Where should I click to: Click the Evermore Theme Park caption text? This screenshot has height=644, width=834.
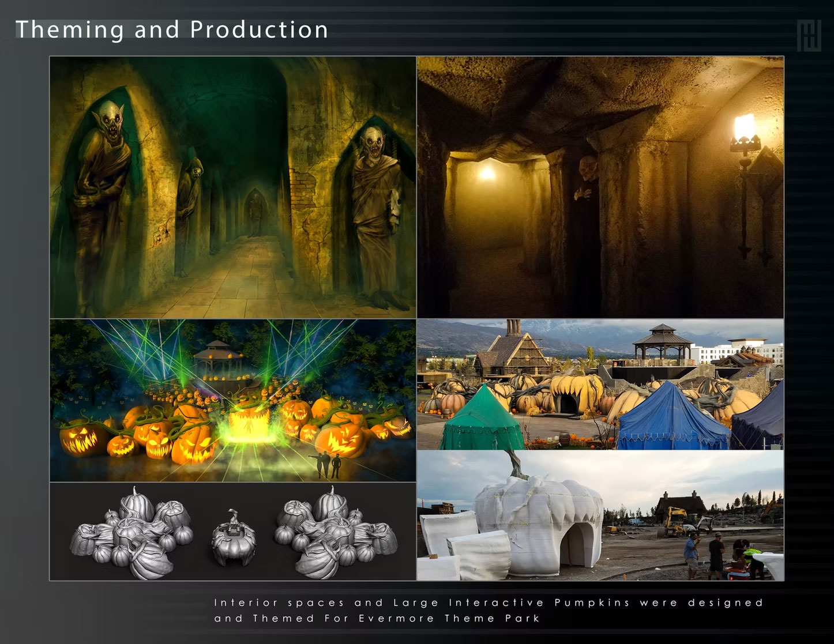(x=489, y=611)
